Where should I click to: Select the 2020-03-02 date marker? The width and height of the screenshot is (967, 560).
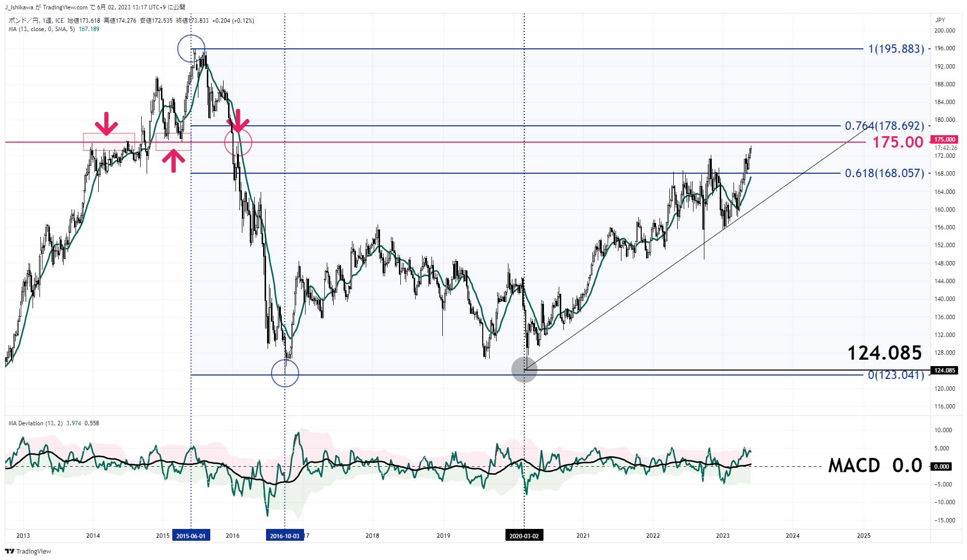(524, 535)
